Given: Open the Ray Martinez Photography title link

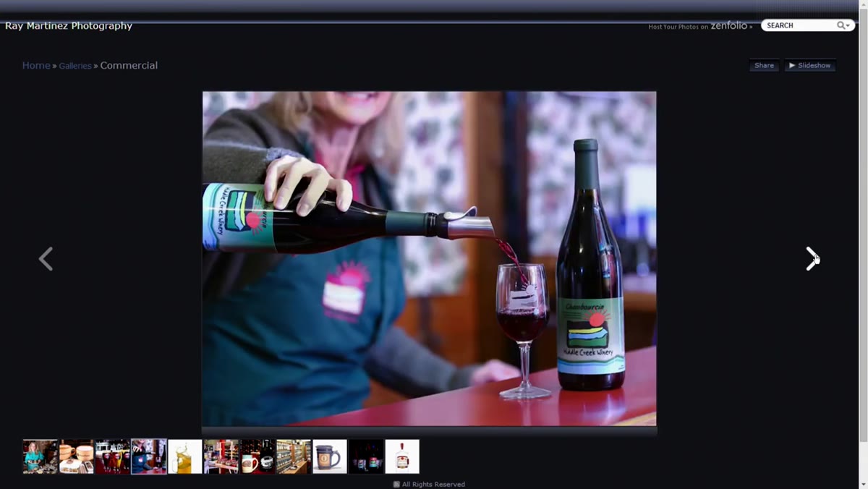Looking at the screenshot, I should tap(69, 26).
